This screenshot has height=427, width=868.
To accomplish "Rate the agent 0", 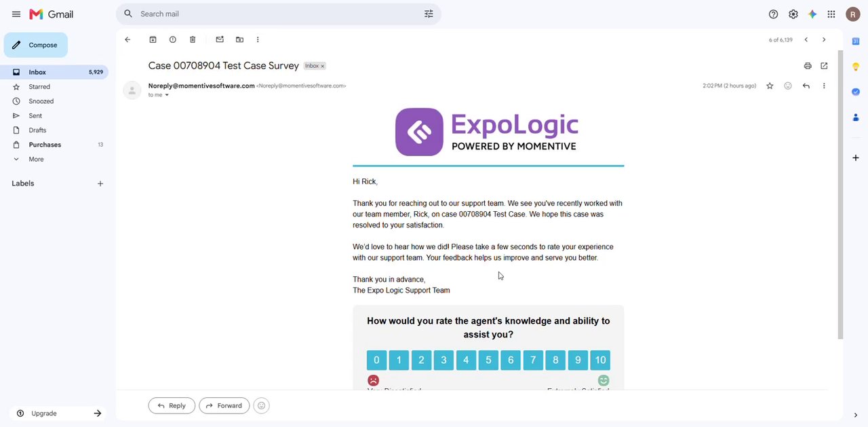I will click(376, 360).
